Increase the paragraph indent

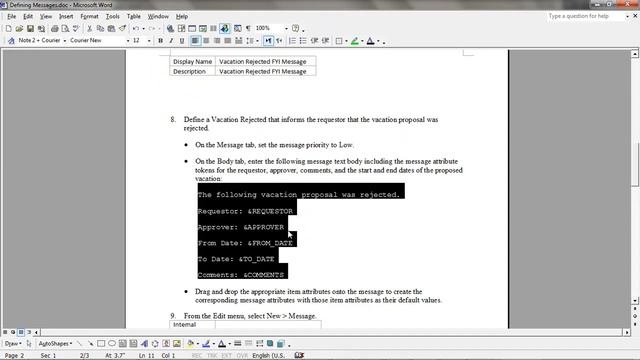point(325,41)
